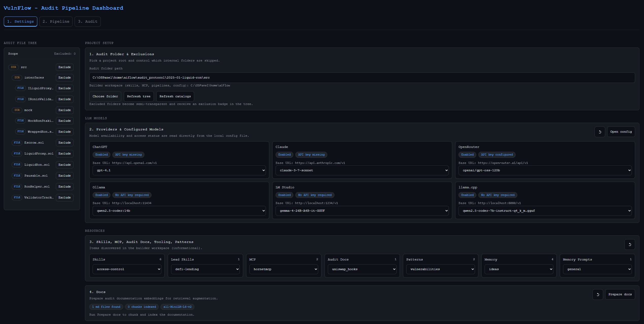Select the mock folder in tree

tap(28, 110)
